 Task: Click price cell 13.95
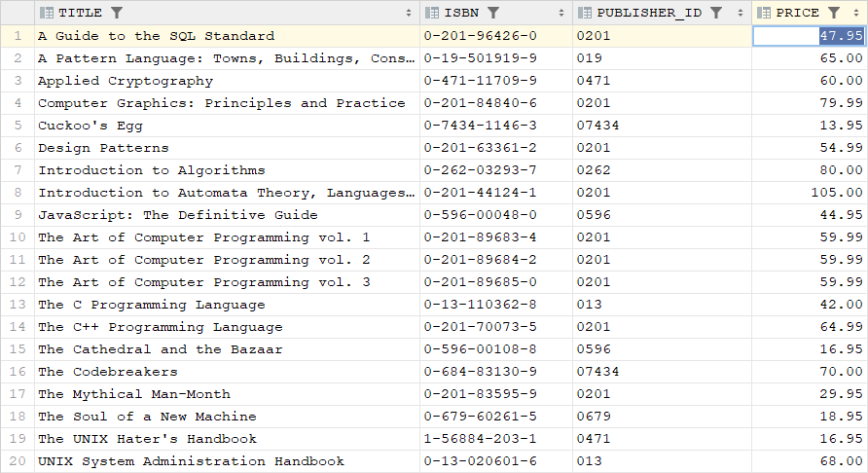(x=810, y=126)
